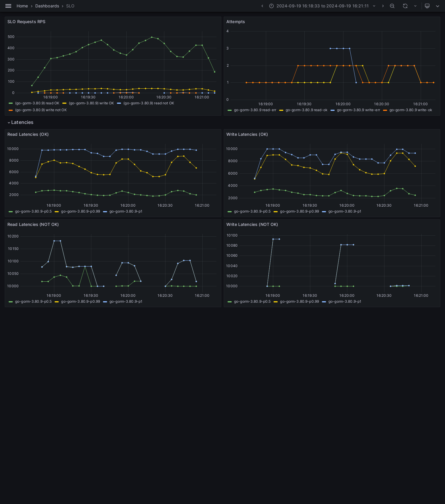Screen dimensions: 445x504
Task: Toggle top search bar chevron
Action: pos(438,6)
